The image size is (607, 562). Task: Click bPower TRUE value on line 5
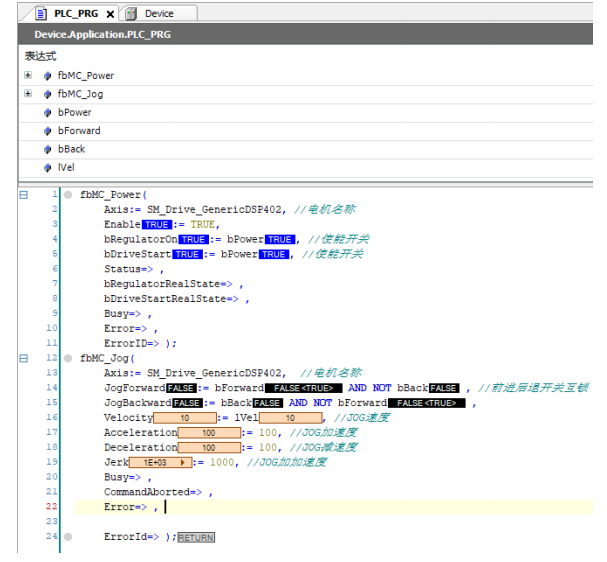tap(274, 254)
